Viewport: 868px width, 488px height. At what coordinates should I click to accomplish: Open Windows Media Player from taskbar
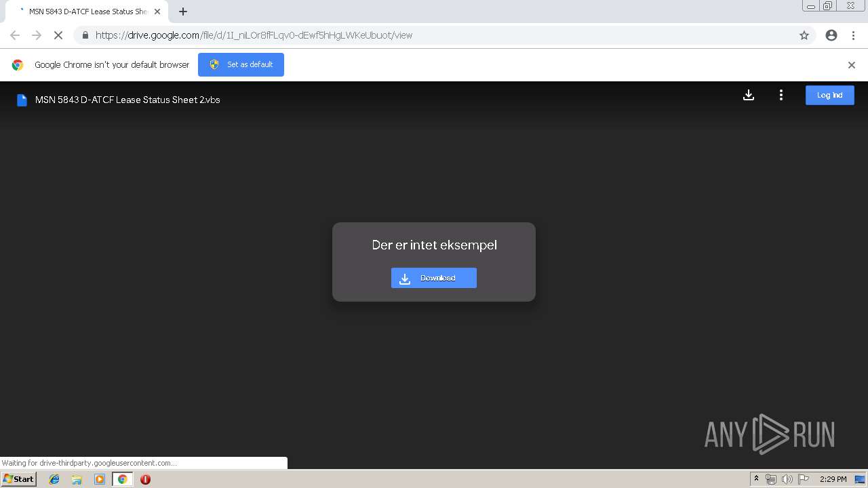pyautogui.click(x=100, y=479)
